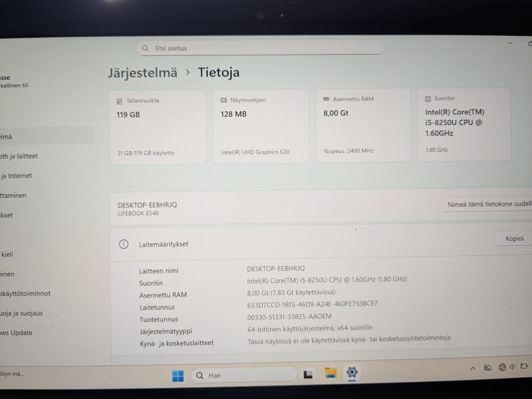The width and height of the screenshot is (532, 399).
Task: Show hidden system tray icons
Action: pos(473,369)
